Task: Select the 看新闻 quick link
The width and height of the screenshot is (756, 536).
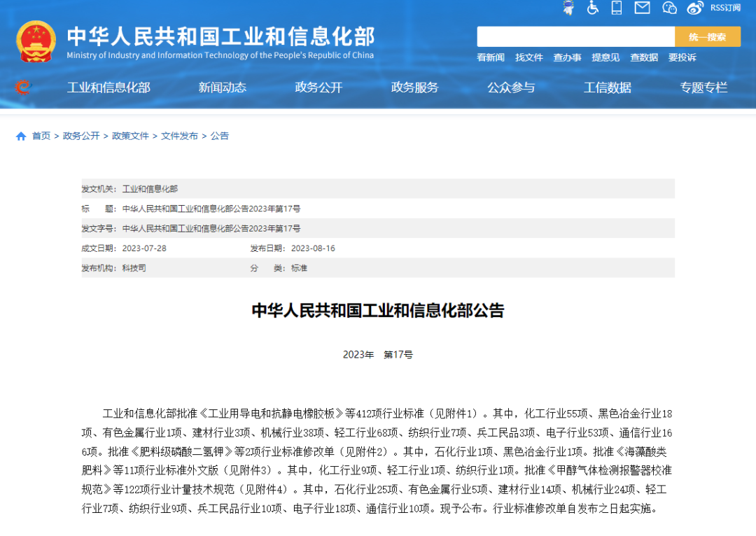Action: 490,57
